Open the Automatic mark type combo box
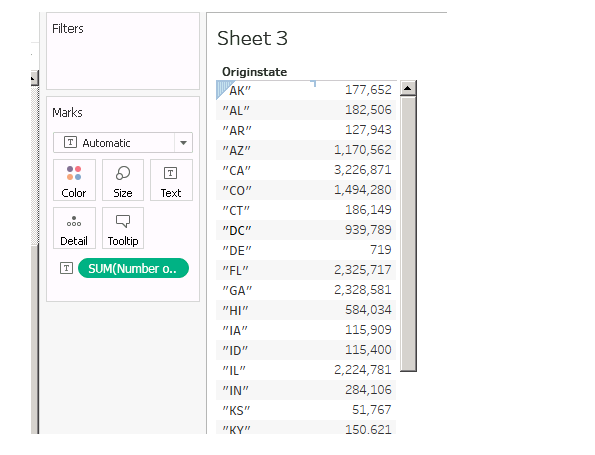 pyautogui.click(x=123, y=143)
